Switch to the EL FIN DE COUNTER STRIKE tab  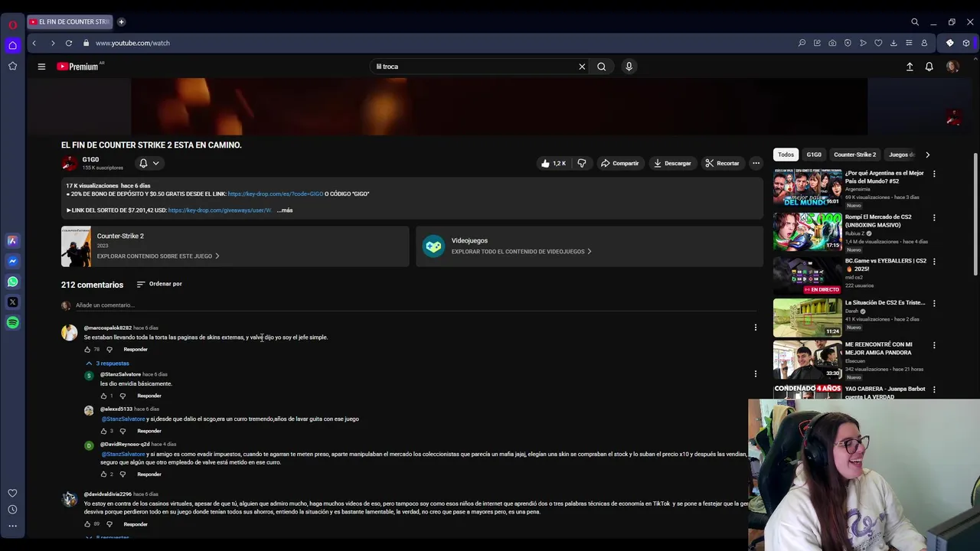point(71,22)
